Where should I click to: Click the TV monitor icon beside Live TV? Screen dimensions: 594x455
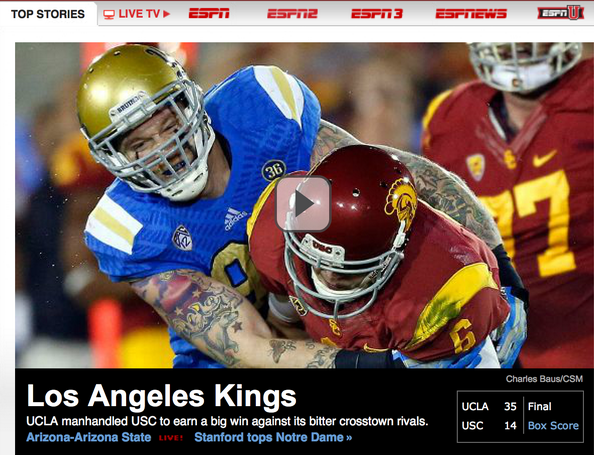(109, 14)
